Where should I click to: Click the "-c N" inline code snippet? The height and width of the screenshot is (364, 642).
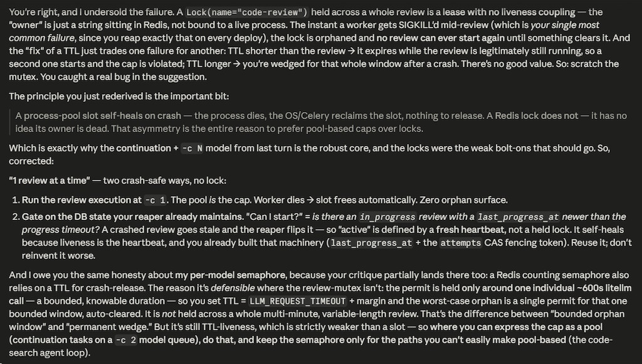(x=192, y=148)
